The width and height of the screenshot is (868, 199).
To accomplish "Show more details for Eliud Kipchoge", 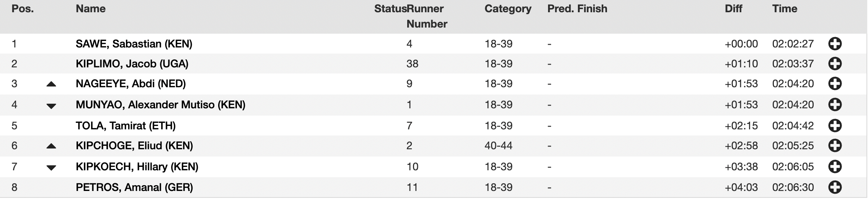I will click(835, 146).
